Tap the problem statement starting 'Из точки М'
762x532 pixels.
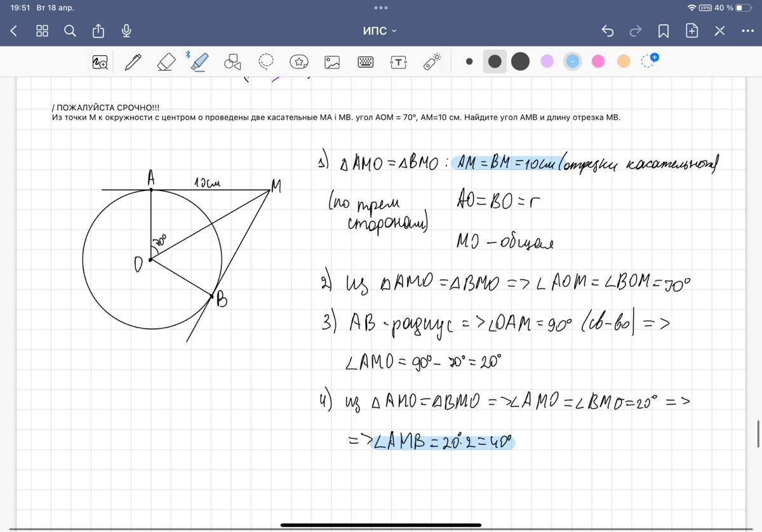coord(337,117)
